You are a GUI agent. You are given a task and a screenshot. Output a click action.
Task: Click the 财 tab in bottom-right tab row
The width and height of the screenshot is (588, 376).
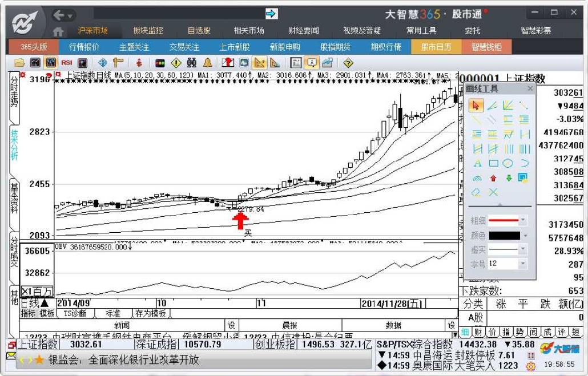(x=478, y=332)
